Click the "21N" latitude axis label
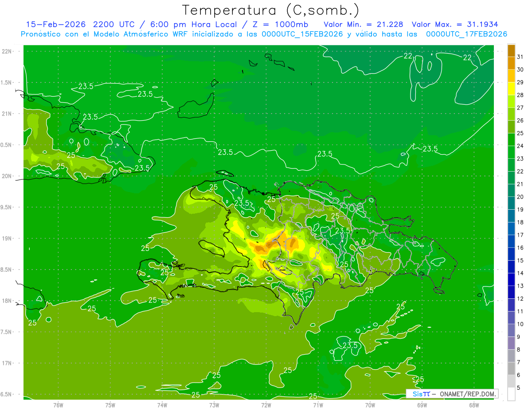532x411 pixels. coord(7,114)
